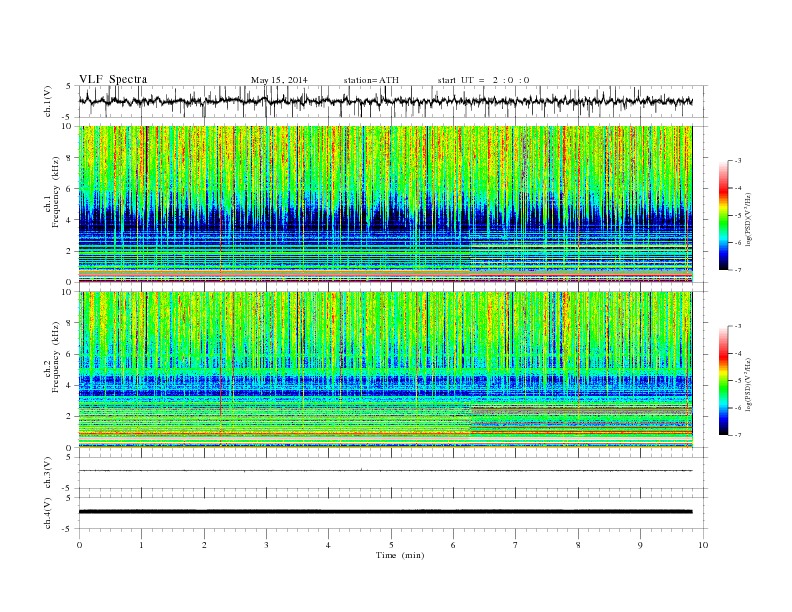
Task: Click the 'VLF Spectra' title text
Action: (113, 79)
